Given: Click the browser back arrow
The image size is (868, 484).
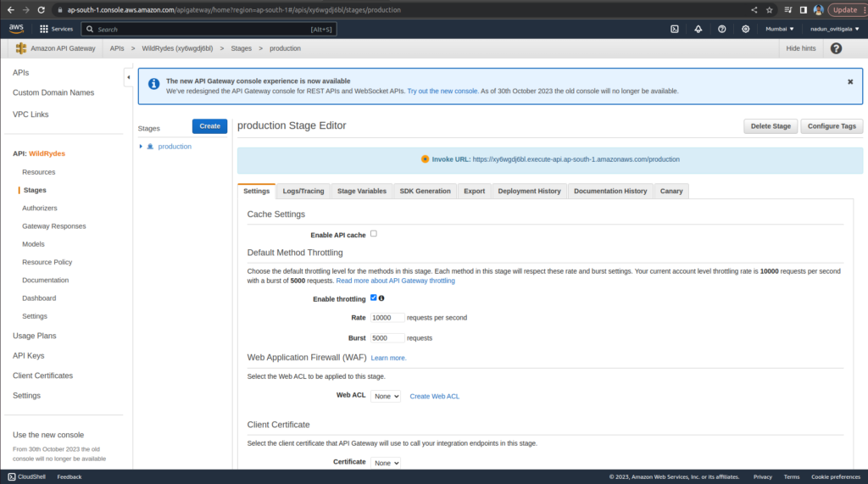Looking at the screenshot, I should [10, 10].
